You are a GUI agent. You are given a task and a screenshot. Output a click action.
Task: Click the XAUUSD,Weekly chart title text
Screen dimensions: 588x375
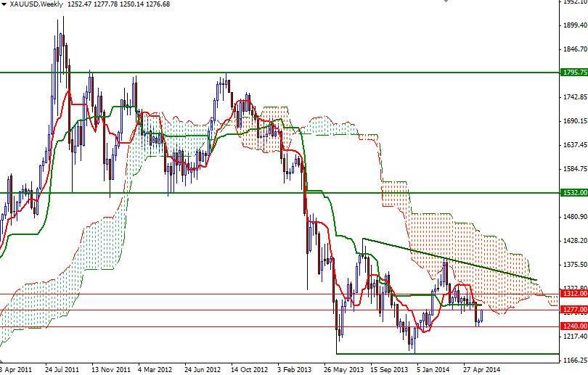(x=36, y=4)
